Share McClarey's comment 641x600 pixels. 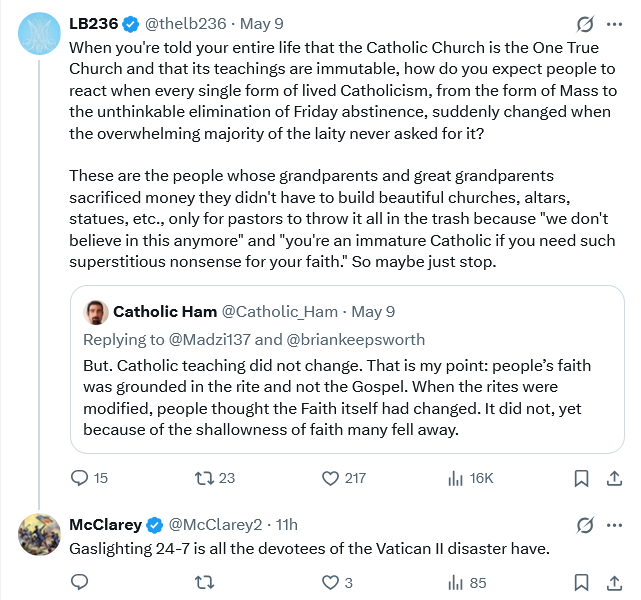click(614, 582)
